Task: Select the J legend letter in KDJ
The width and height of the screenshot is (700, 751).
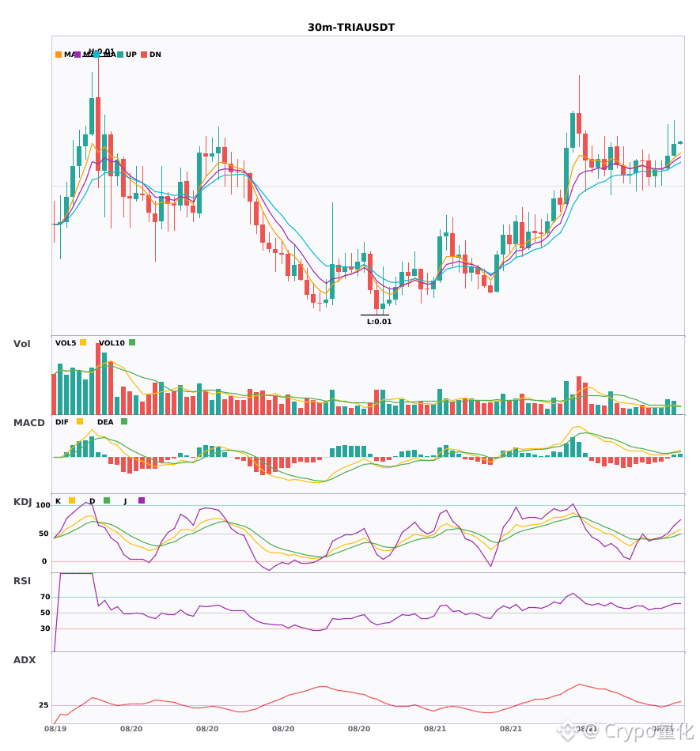Action: click(125, 501)
